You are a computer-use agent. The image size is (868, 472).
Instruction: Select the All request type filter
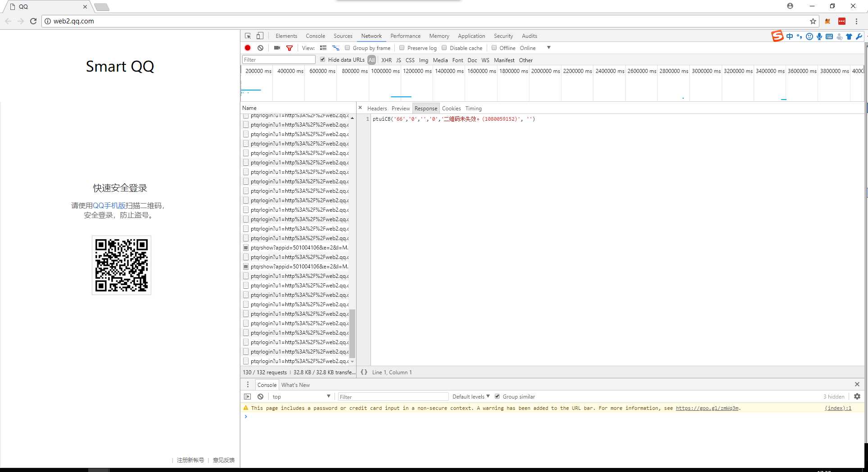click(371, 60)
